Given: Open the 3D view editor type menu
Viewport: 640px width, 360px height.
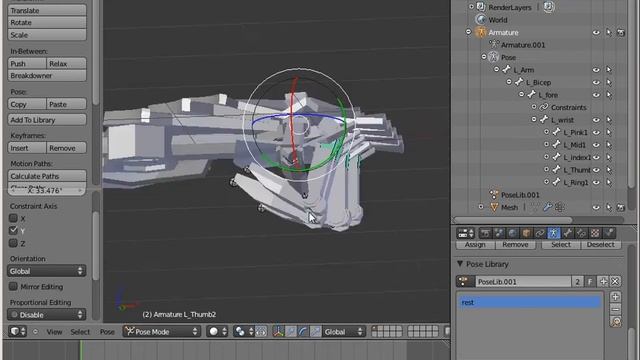Looking at the screenshot, I should coord(18,331).
